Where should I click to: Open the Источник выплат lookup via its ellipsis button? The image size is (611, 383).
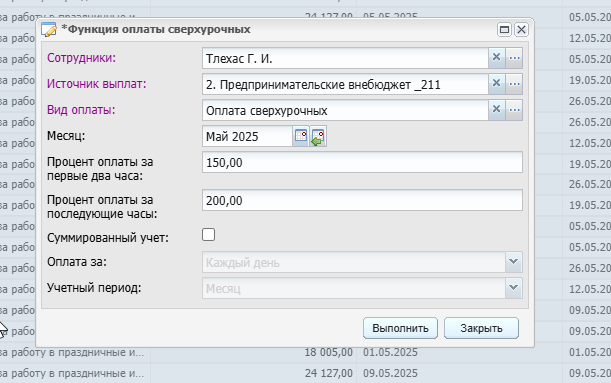point(514,84)
